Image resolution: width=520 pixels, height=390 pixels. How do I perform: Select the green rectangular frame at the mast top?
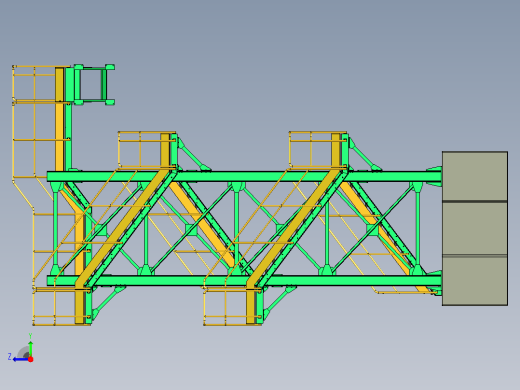coord(94,85)
